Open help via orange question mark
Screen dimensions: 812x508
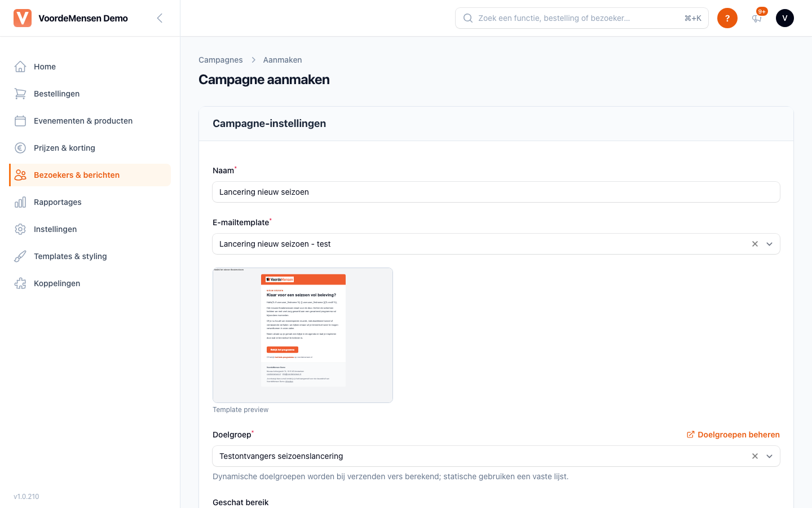pos(727,18)
